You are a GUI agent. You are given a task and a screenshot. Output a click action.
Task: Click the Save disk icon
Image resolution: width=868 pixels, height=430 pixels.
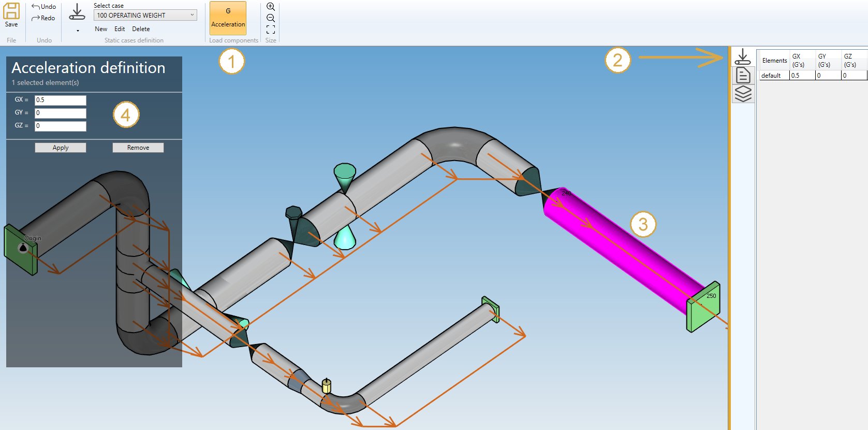point(11,11)
